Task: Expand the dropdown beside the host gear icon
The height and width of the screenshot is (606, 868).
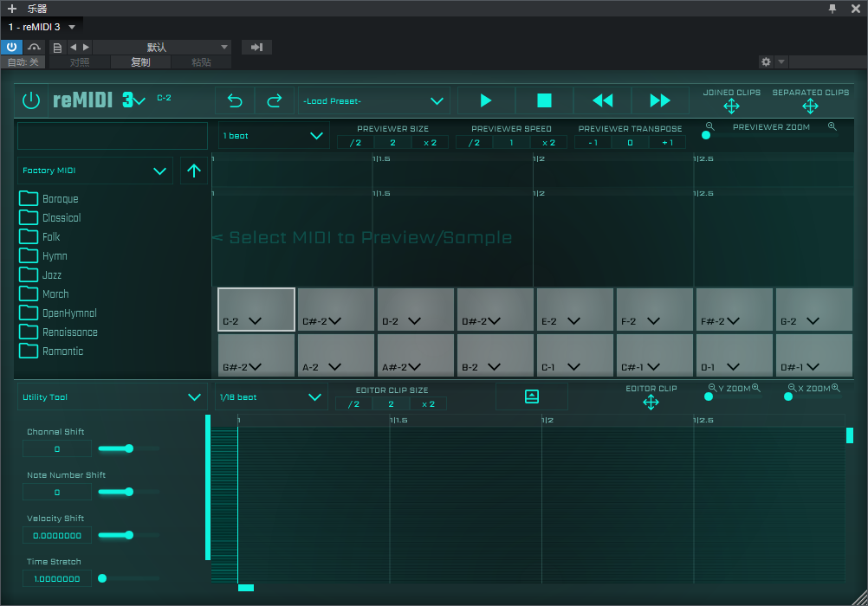Action: [781, 62]
